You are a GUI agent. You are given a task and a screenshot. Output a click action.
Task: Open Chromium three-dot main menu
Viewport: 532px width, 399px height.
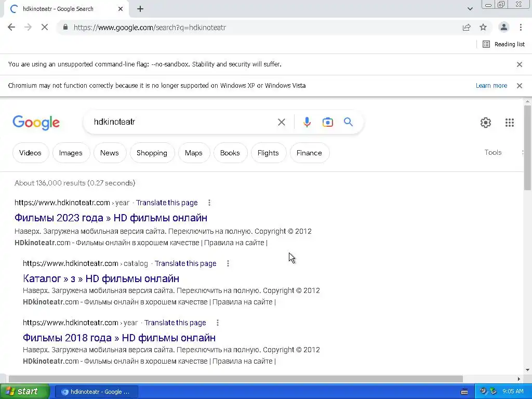pos(521,27)
